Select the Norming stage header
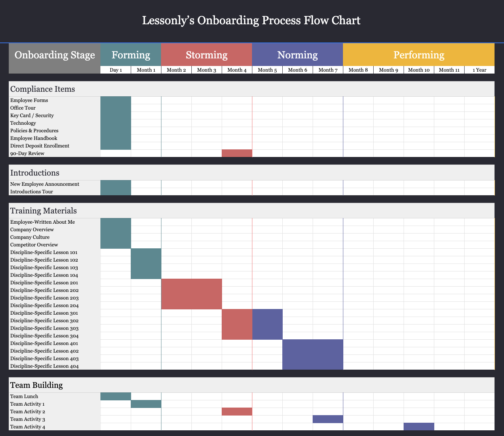Viewport: 504px width, 436px height. (297, 55)
